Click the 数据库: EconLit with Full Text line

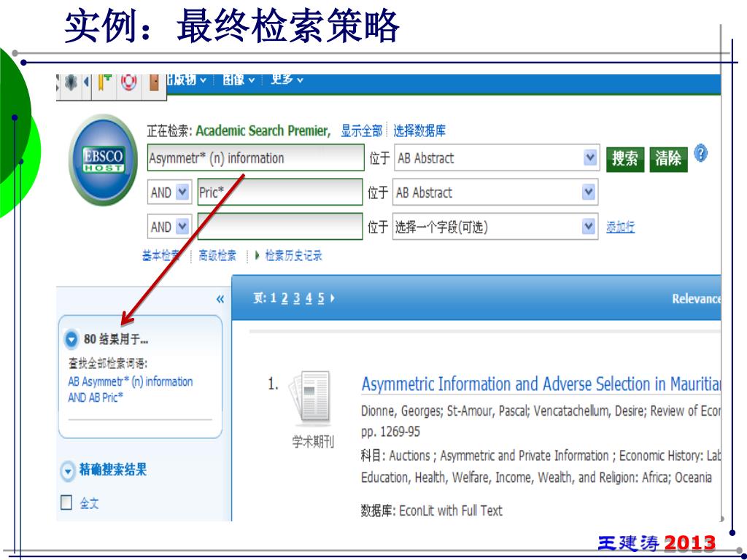click(431, 510)
